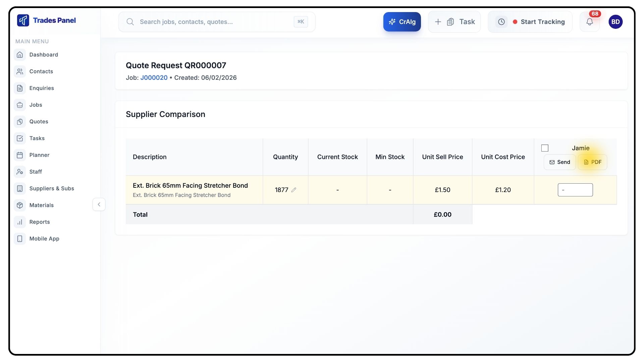
Task: Click the Reports bar chart icon
Action: tap(20, 222)
